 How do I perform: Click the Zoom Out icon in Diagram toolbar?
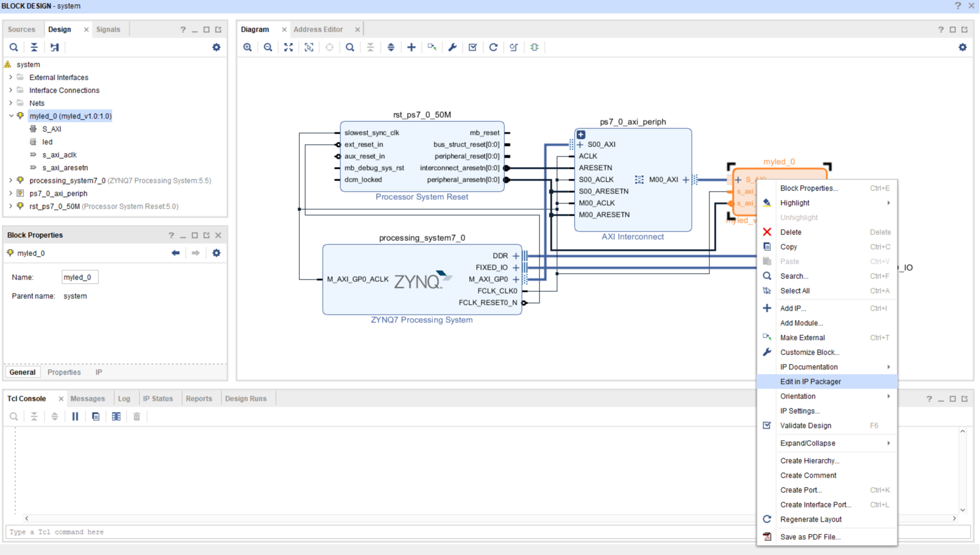pos(268,47)
